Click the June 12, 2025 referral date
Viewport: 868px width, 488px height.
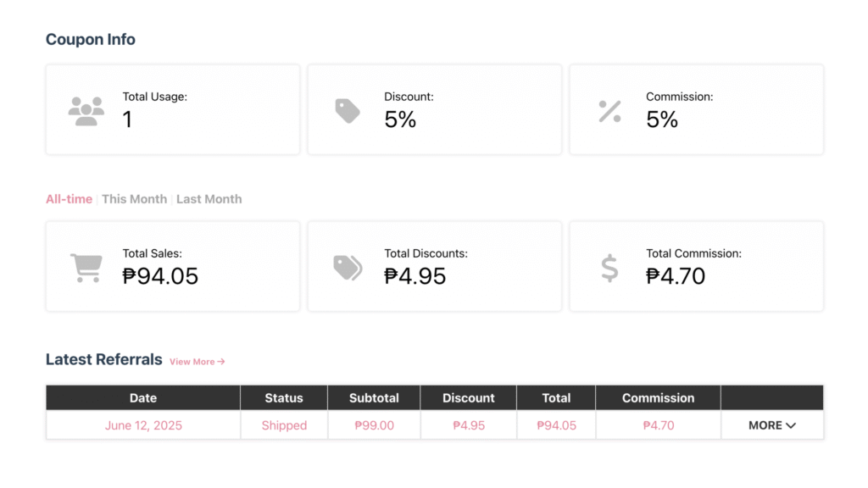pos(143,425)
